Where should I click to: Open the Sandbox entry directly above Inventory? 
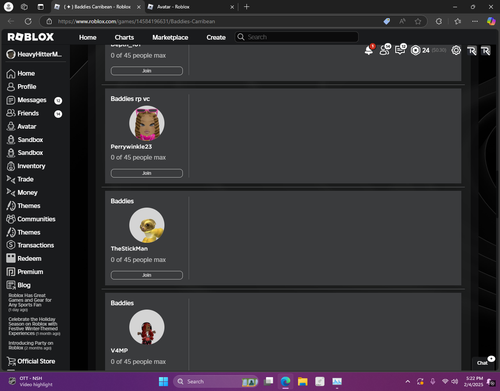coord(25,153)
